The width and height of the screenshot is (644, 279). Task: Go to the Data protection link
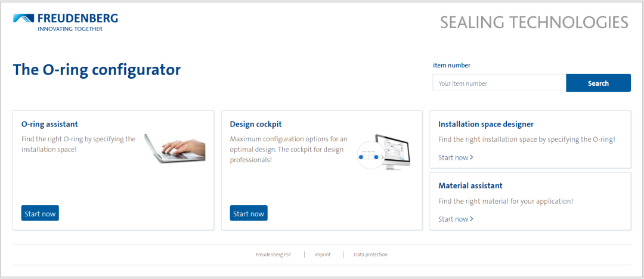[x=371, y=255]
